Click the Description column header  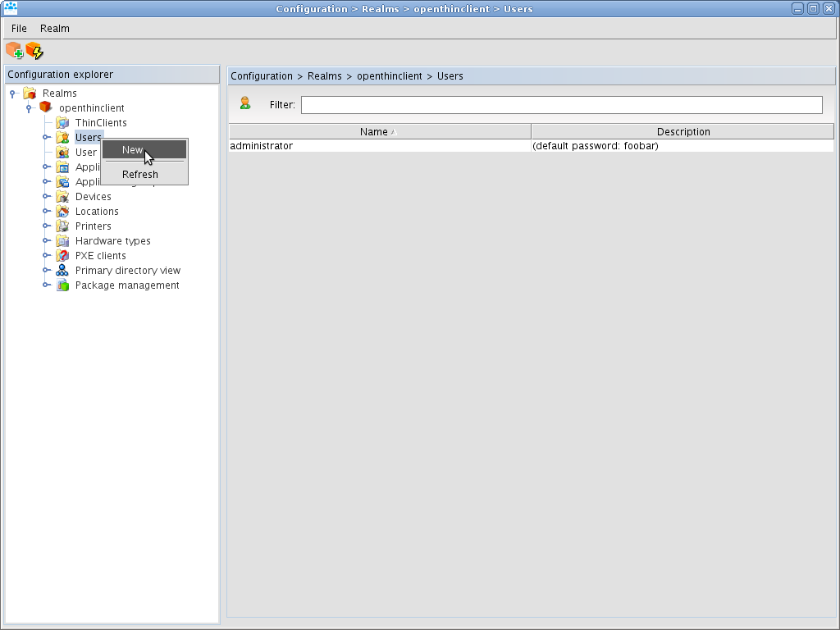pos(682,132)
